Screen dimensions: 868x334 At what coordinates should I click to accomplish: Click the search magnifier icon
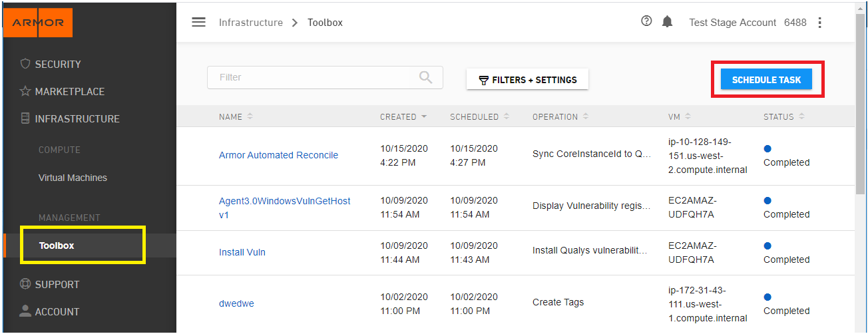426,77
